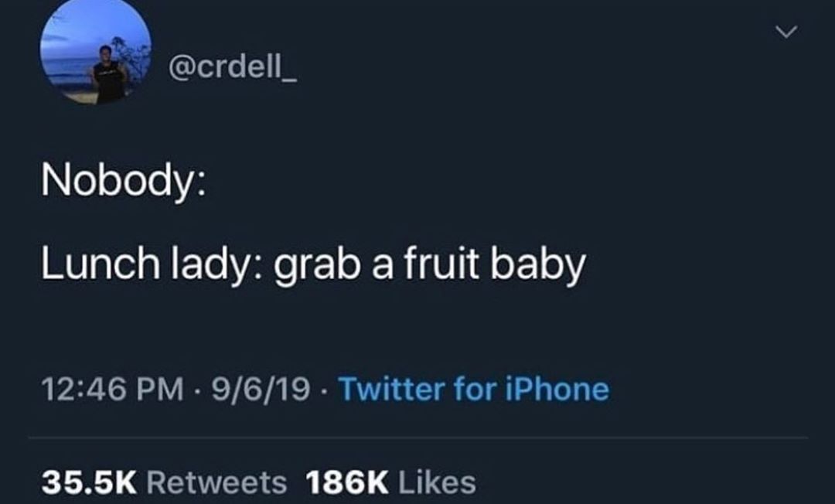Select the word 'fruit' in the tweet
The height and width of the screenshot is (504, 835).
431,266
